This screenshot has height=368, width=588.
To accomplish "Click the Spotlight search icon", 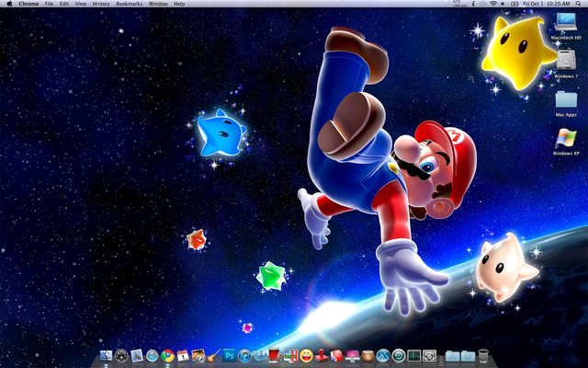I will pos(580,4).
